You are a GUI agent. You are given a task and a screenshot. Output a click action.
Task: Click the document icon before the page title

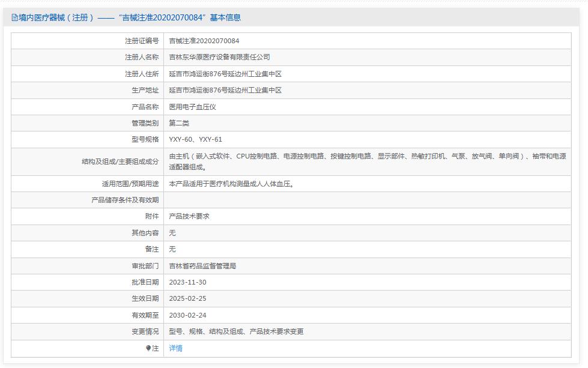click(x=13, y=17)
